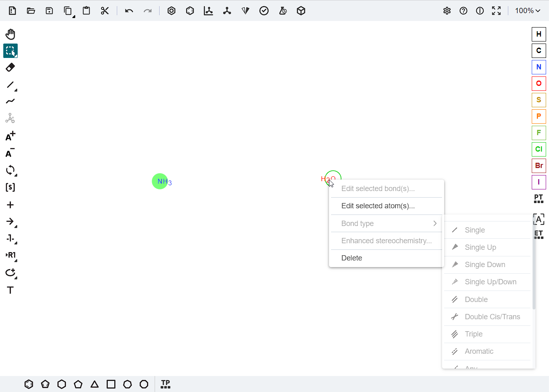The height and width of the screenshot is (392, 549).
Task: Pick the Nitrogen atom button
Action: (539, 67)
